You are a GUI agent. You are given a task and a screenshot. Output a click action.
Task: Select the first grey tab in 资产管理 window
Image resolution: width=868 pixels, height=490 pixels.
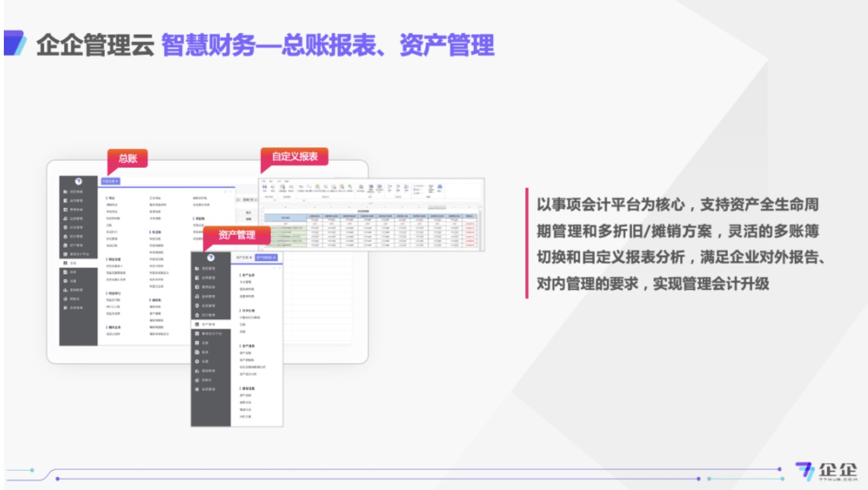point(242,257)
